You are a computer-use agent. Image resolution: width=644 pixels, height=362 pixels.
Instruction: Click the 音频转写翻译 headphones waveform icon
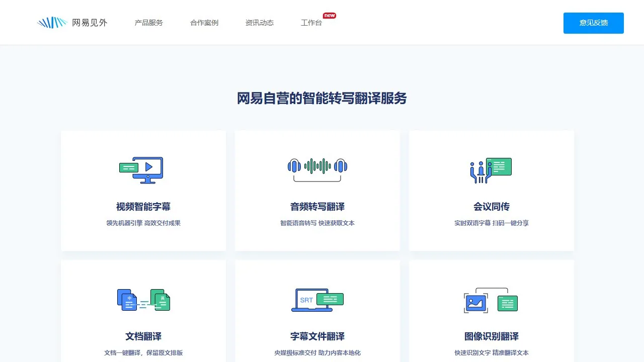(x=317, y=169)
